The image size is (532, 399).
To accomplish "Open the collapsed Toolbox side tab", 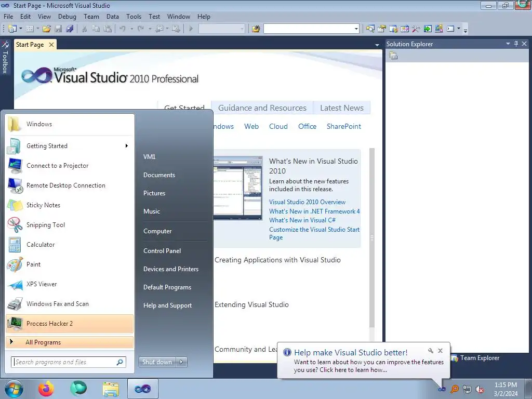I will click(x=5, y=57).
